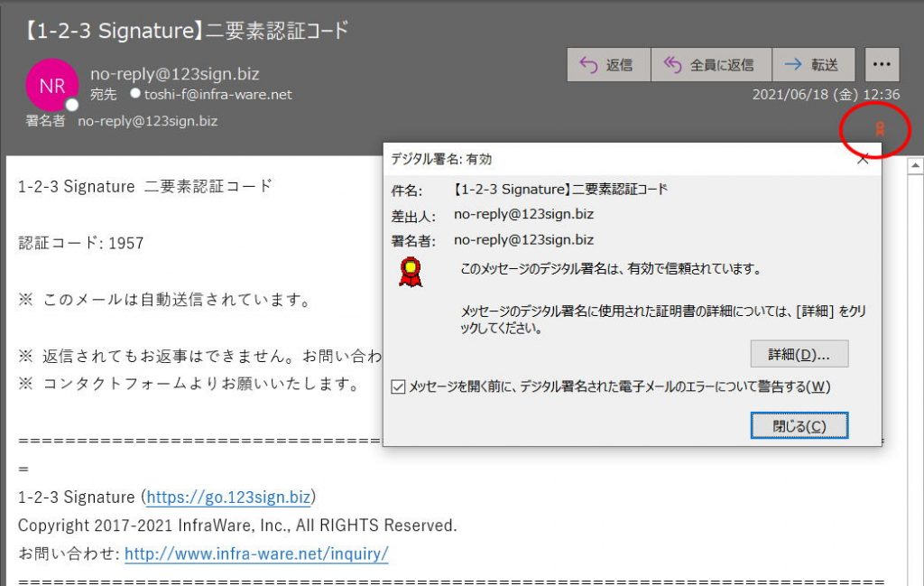Click the Copyright 2017-2021 InfraWare line

237,526
